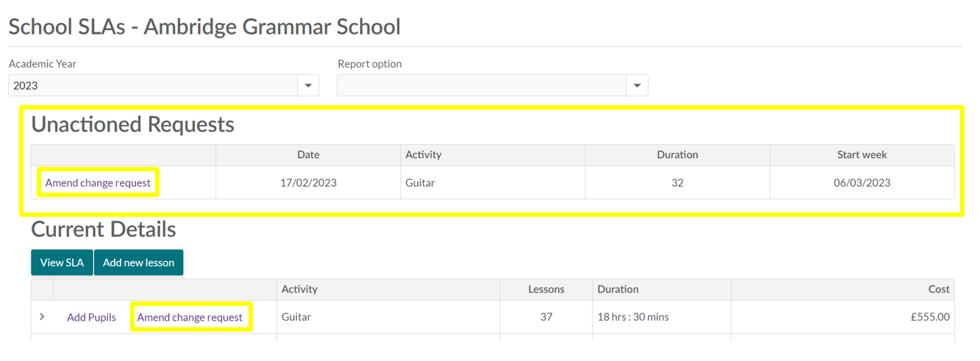Open Amend change request in Current Details row

pyautogui.click(x=190, y=318)
